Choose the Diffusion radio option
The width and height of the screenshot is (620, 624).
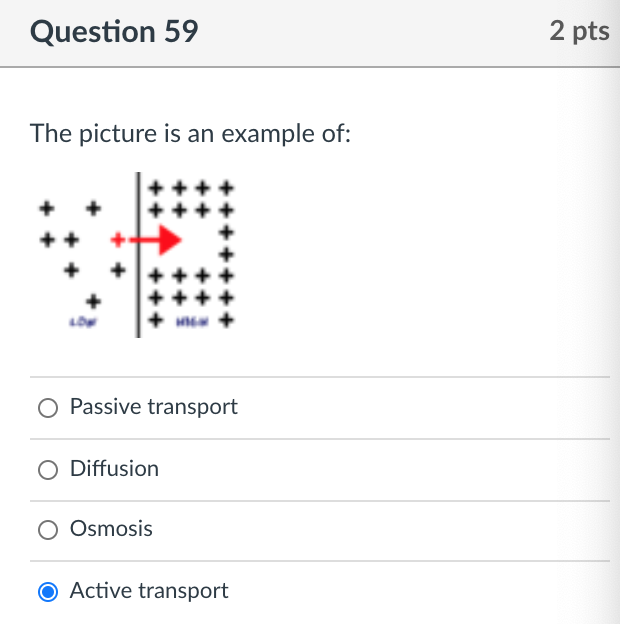[48, 470]
